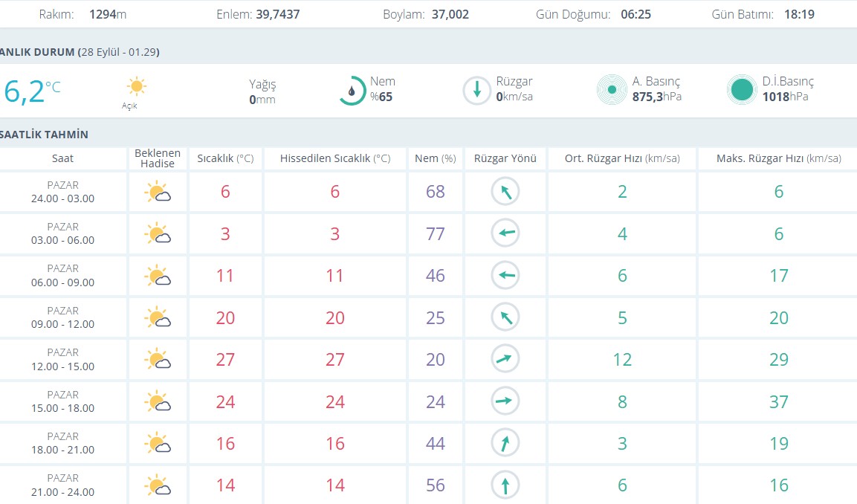
Task: Select the 'SAATLİK TAHMİN' section heading
Action: coord(45,135)
